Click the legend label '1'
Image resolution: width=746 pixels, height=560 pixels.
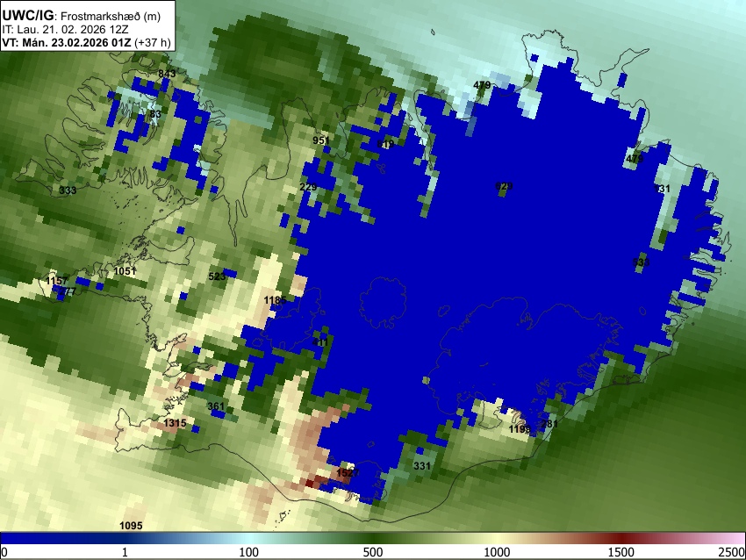125,552
